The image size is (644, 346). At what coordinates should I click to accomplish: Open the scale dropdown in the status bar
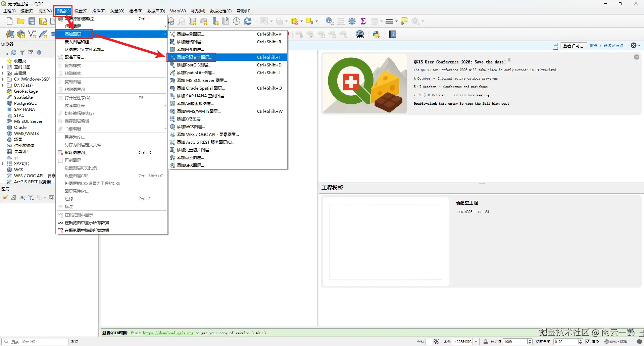point(476,342)
